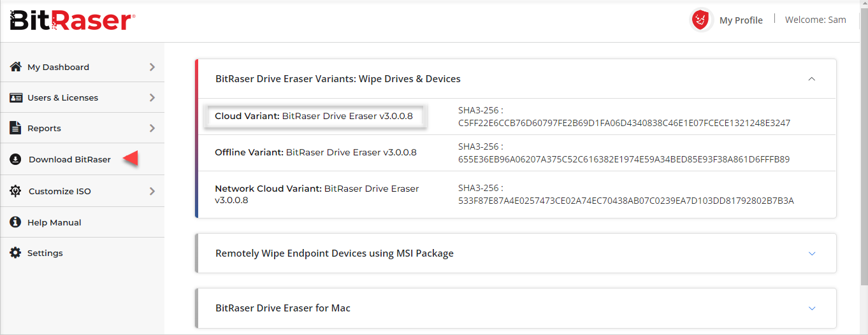Click the info icon beside Help Manual
This screenshot has width=868, height=335.
coord(16,222)
